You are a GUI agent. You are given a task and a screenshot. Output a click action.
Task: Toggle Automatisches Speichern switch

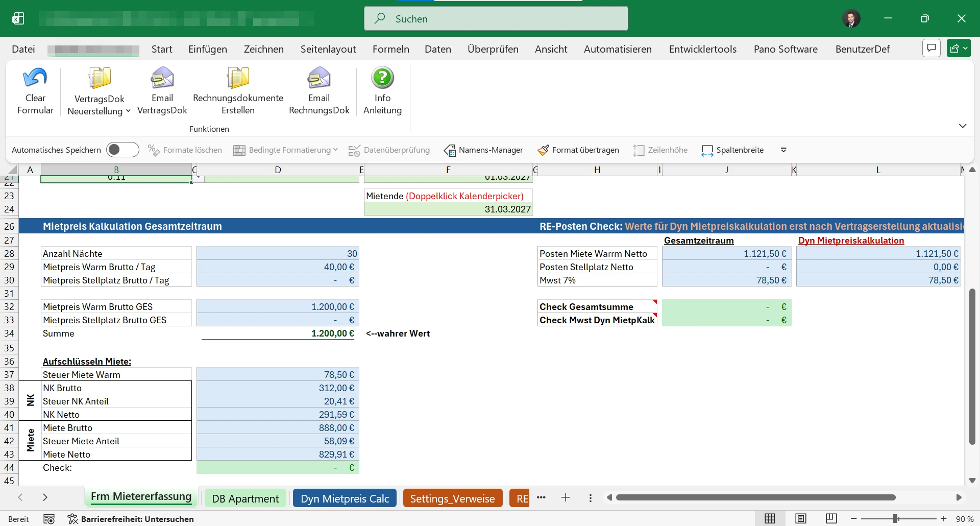click(x=122, y=150)
